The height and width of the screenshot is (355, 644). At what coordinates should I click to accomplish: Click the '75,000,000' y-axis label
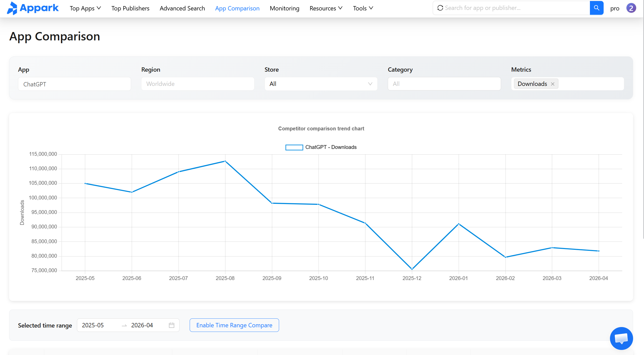pyautogui.click(x=44, y=270)
